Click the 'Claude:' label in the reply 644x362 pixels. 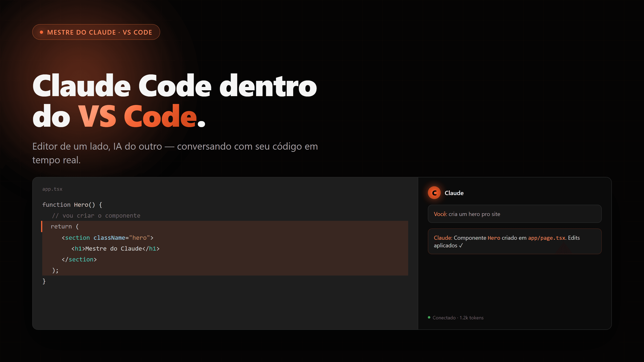point(443,238)
